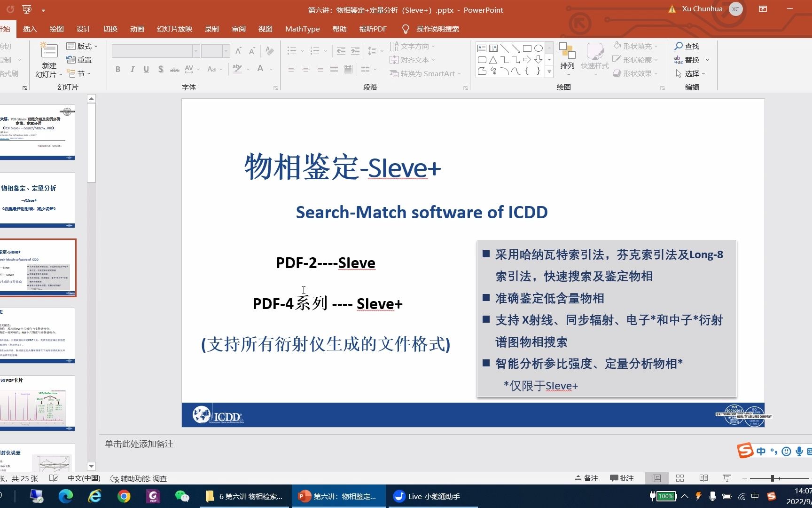Image resolution: width=812 pixels, height=508 pixels.
Task: Switch to Reading view
Action: click(703, 478)
